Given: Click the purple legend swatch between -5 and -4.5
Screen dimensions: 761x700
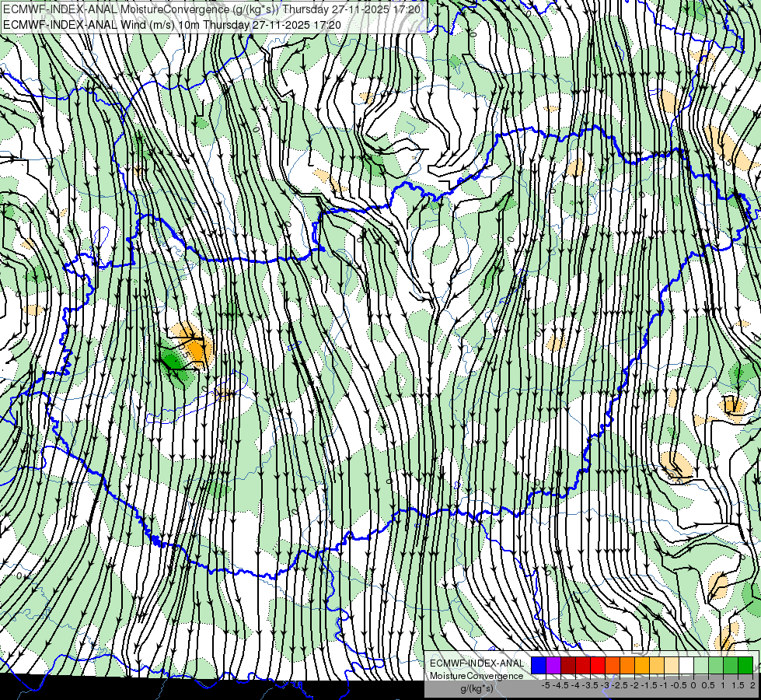Looking at the screenshot, I should (x=553, y=665).
